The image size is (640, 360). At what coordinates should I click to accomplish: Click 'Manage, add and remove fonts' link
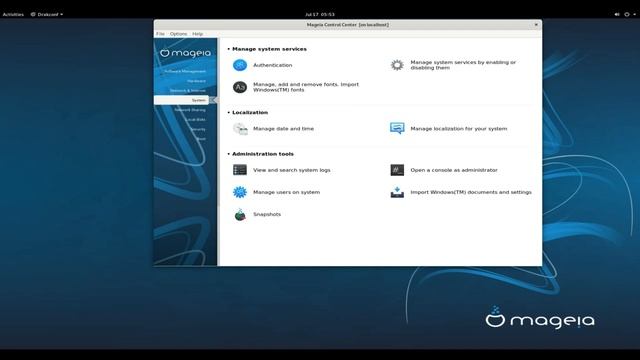(x=306, y=87)
